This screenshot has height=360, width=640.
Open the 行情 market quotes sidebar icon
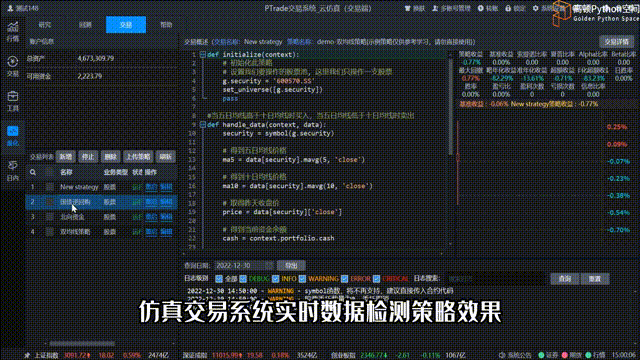[13, 32]
